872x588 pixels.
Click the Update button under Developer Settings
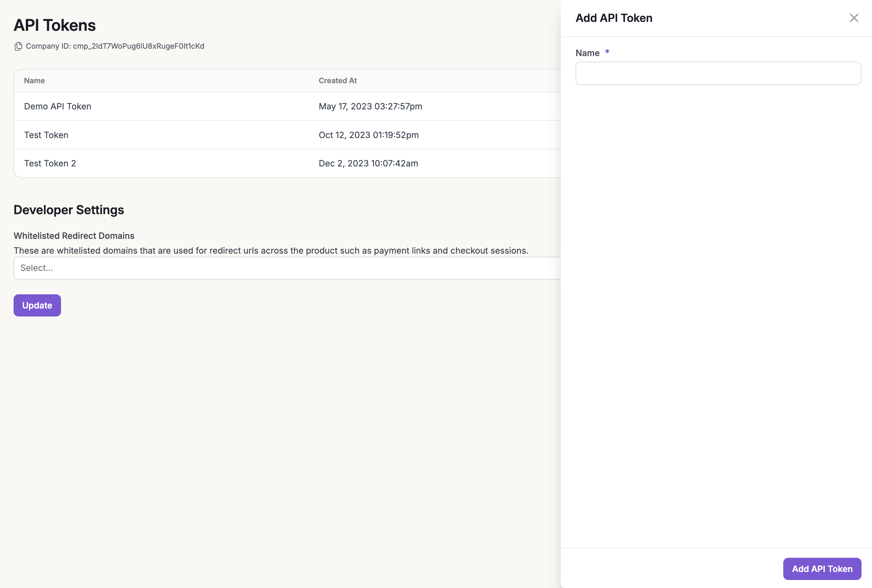[37, 305]
